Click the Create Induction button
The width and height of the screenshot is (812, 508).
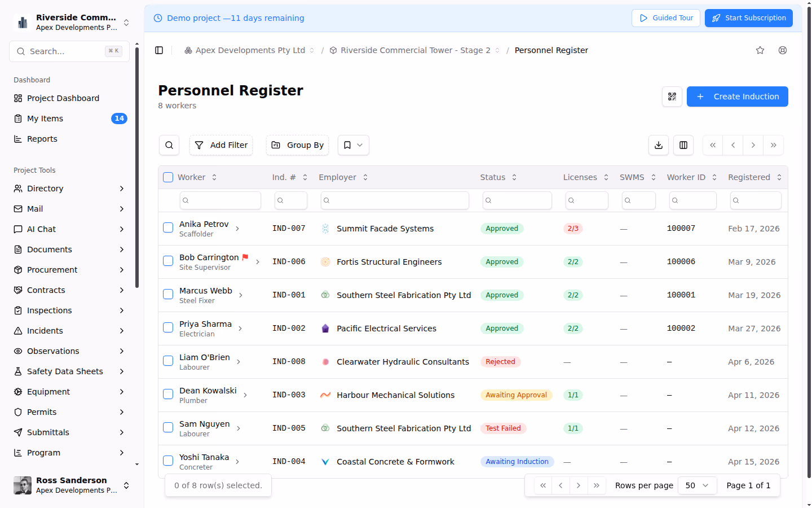coord(737,97)
